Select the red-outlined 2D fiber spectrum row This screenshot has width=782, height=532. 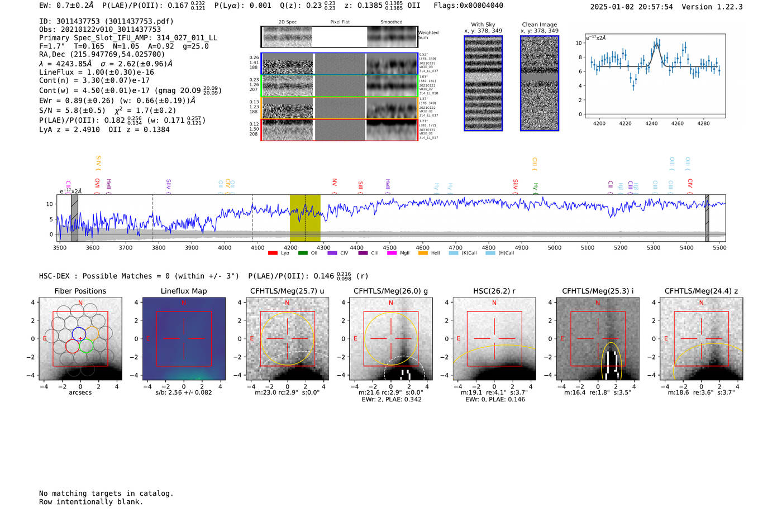pyautogui.click(x=340, y=130)
